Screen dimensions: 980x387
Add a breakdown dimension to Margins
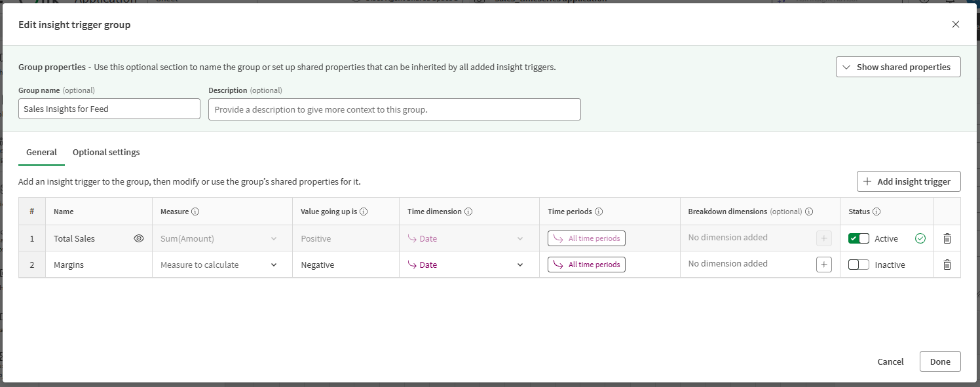click(823, 264)
